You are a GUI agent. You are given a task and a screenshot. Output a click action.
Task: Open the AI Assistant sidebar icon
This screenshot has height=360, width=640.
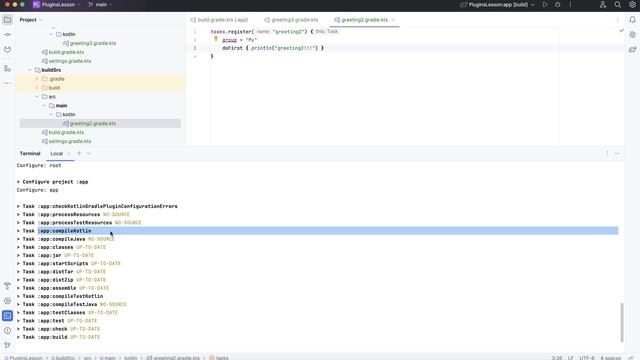click(x=632, y=35)
